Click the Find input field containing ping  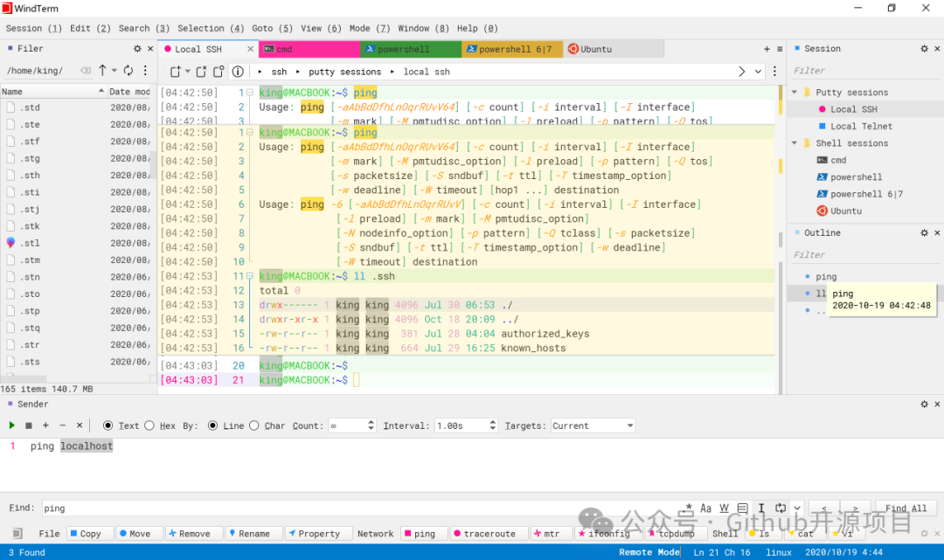coord(361,508)
